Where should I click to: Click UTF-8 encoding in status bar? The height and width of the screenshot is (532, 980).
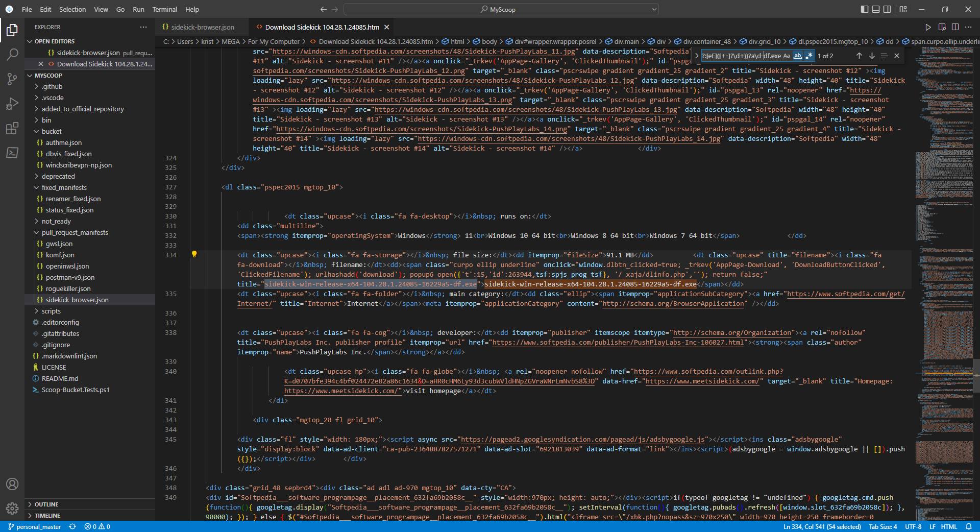click(913, 526)
